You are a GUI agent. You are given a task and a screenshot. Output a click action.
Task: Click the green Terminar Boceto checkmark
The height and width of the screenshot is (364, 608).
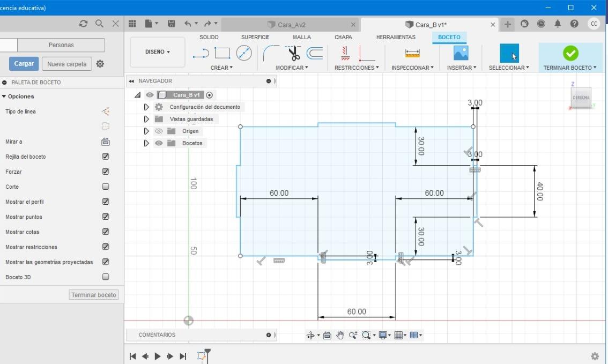[570, 53]
